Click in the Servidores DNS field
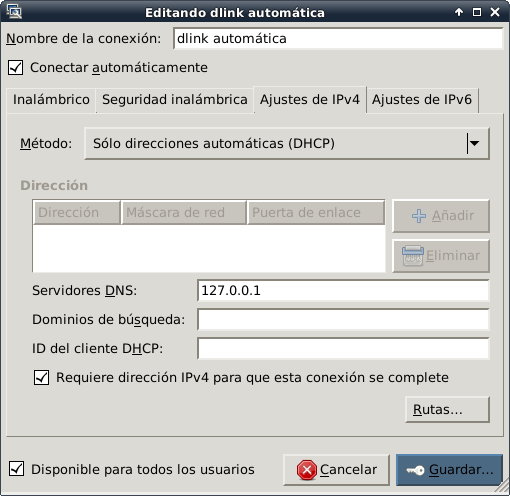This screenshot has height=496, width=510. 343,290
